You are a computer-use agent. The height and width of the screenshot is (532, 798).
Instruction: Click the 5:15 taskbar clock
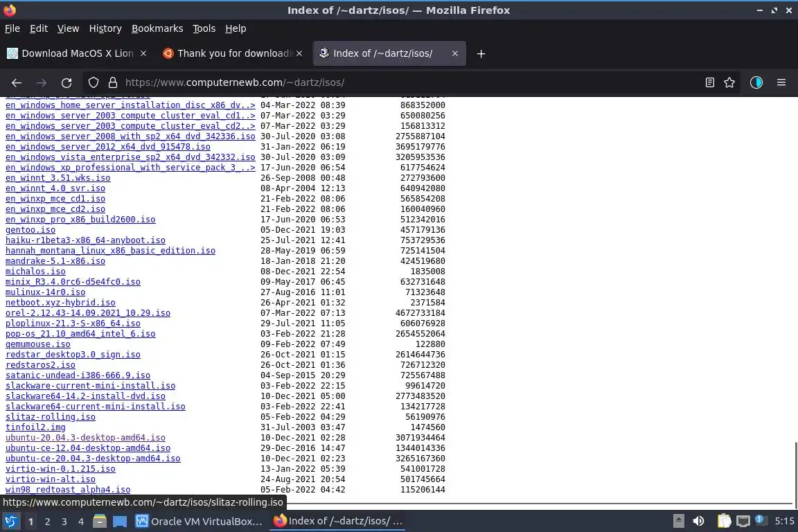tap(784, 522)
